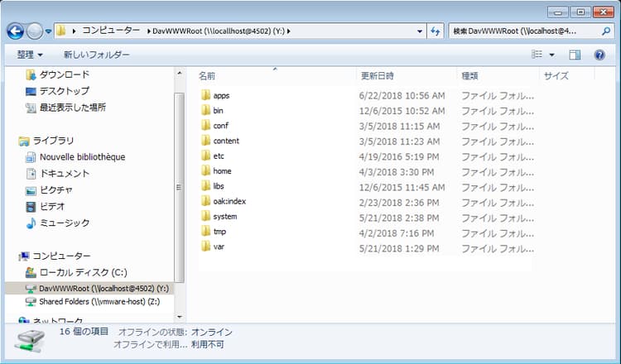The image size is (621, 364).
Task: Open the recent locations history arrow
Action: tap(48, 31)
